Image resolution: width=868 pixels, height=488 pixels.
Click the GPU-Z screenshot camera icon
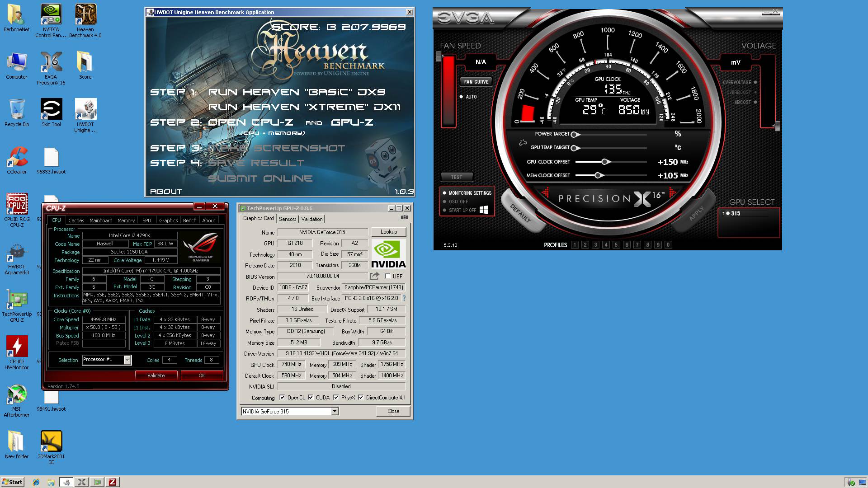pos(405,217)
